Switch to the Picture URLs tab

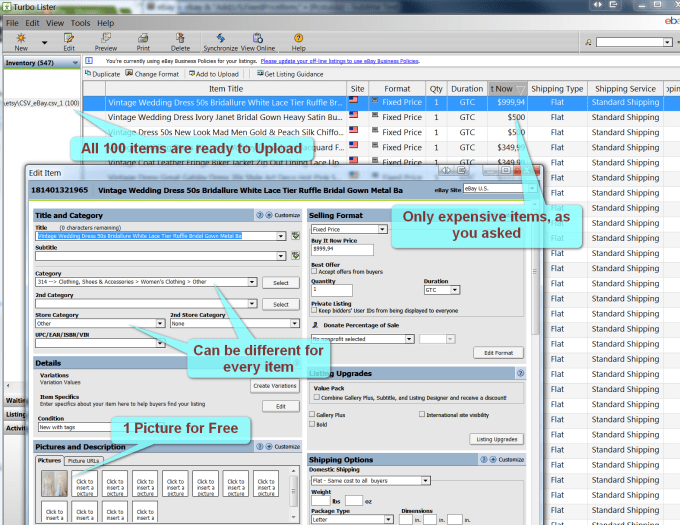tap(82, 460)
